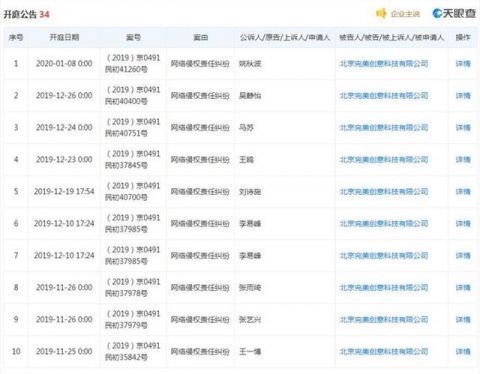Select the date 2019-12-19 17:54
This screenshot has width=480, height=374.
pos(64,192)
